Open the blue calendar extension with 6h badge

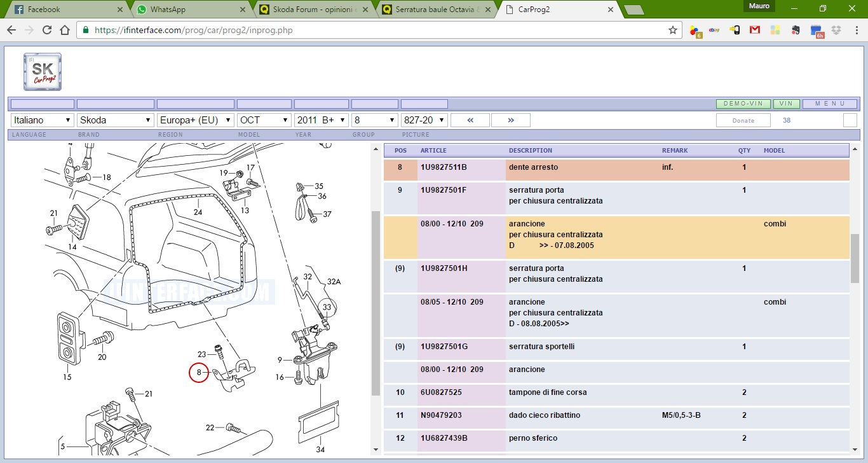(x=817, y=31)
